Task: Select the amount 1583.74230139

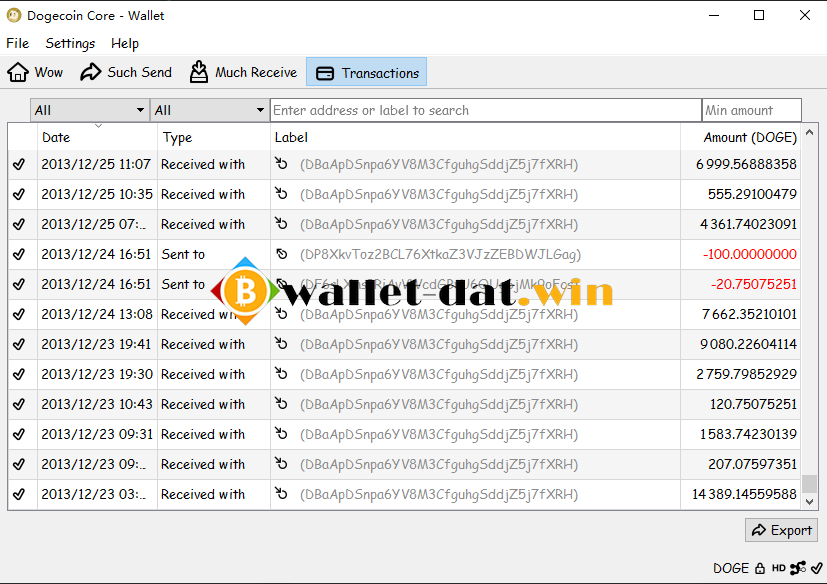Action: coord(748,435)
